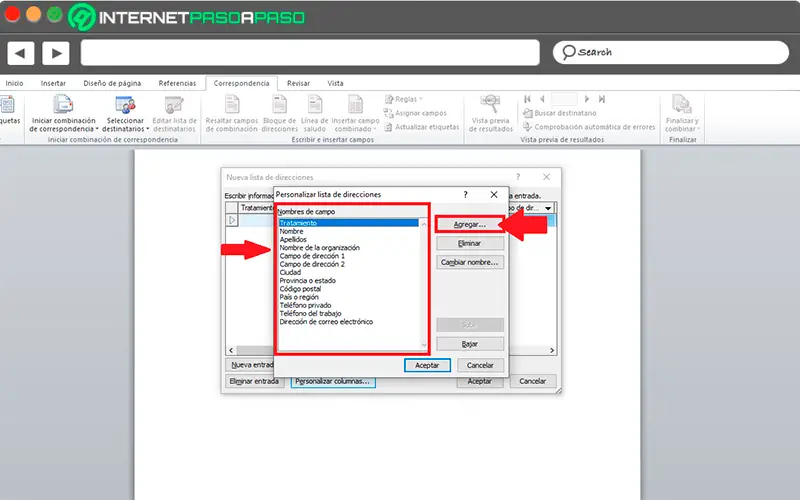Image resolution: width=800 pixels, height=500 pixels.
Task: Click the red window close dot
Action: 12,14
